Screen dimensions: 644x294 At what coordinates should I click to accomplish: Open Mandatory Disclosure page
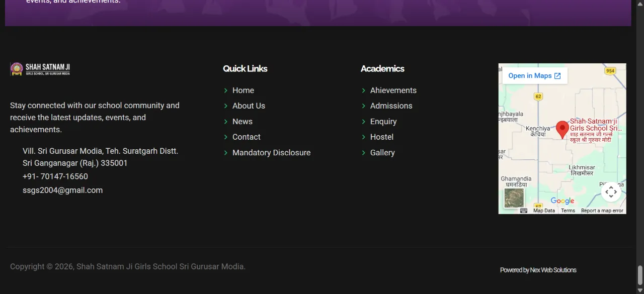(x=272, y=153)
